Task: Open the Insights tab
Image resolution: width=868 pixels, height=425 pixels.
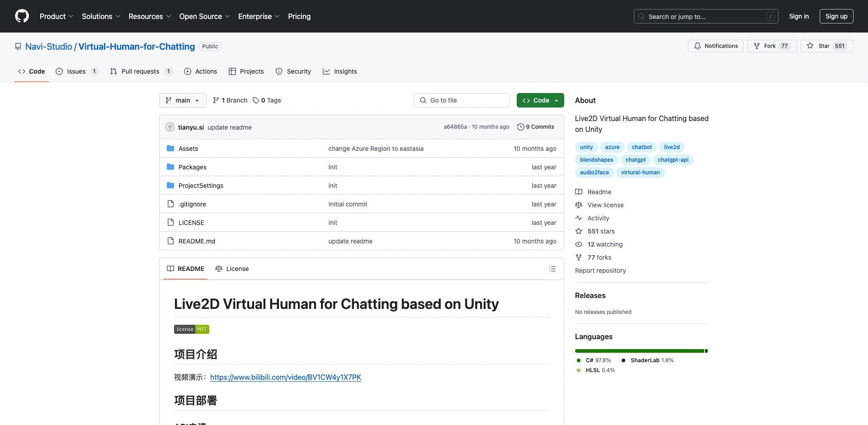Action: (x=340, y=71)
